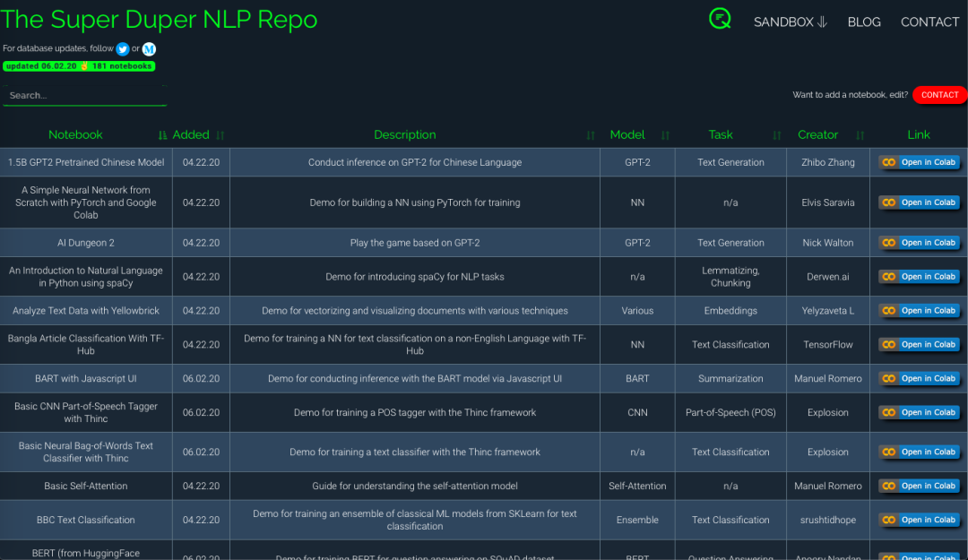Click 'Guide for understanding the self-attention model' description
This screenshot has height=560, width=968.
click(415, 486)
